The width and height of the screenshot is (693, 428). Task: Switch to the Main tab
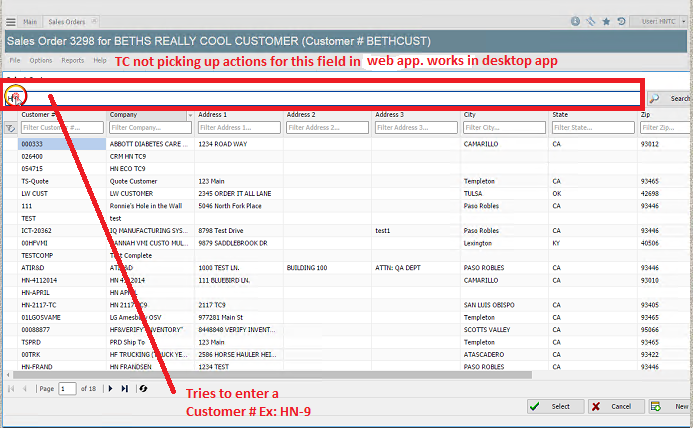point(30,20)
